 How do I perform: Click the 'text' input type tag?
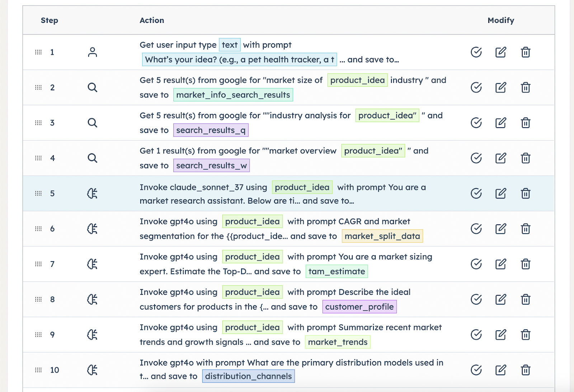(x=230, y=45)
